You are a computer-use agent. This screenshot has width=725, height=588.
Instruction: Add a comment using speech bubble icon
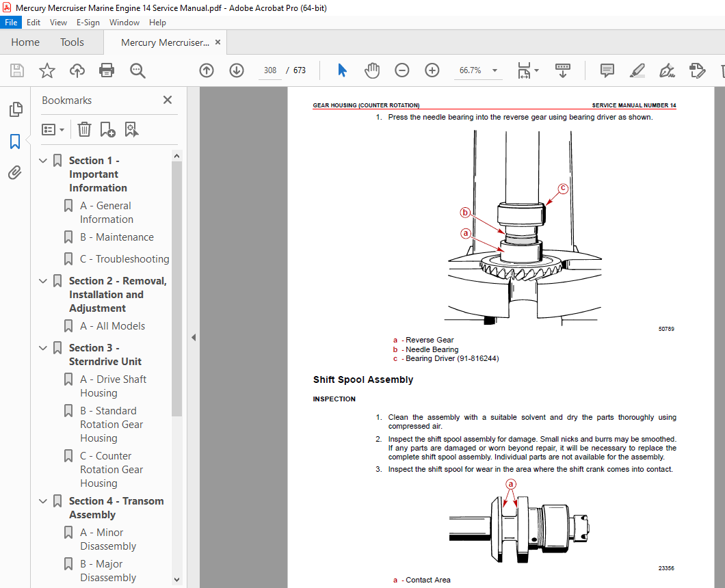(607, 70)
